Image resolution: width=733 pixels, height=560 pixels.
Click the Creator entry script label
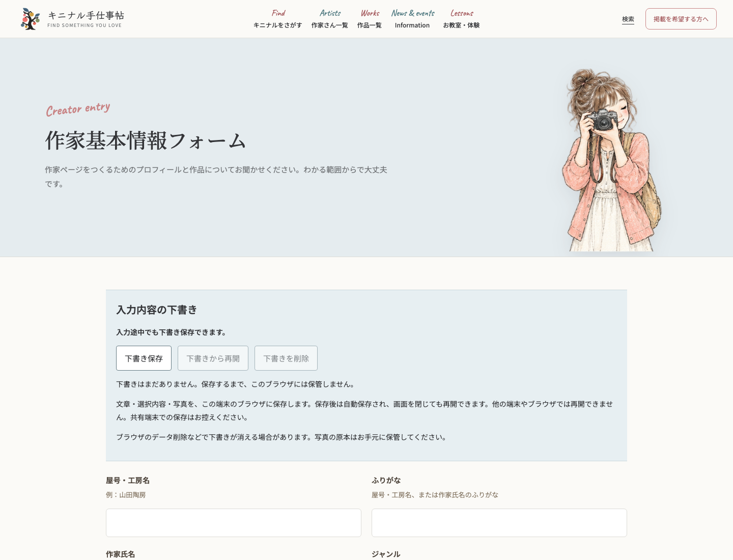[x=78, y=109]
